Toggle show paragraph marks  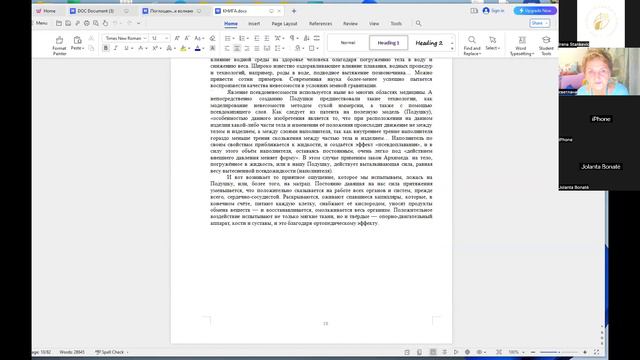(x=293, y=38)
